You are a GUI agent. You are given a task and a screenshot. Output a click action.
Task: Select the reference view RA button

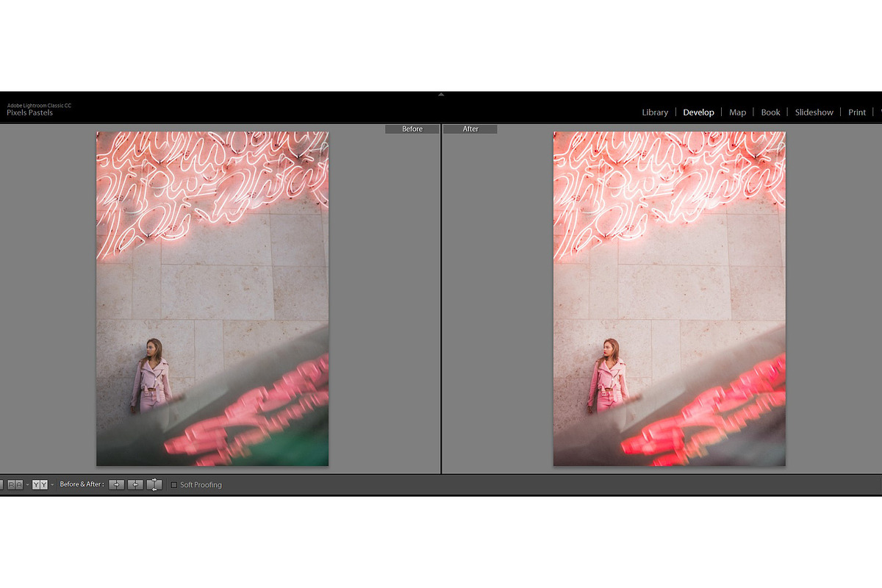(15, 484)
